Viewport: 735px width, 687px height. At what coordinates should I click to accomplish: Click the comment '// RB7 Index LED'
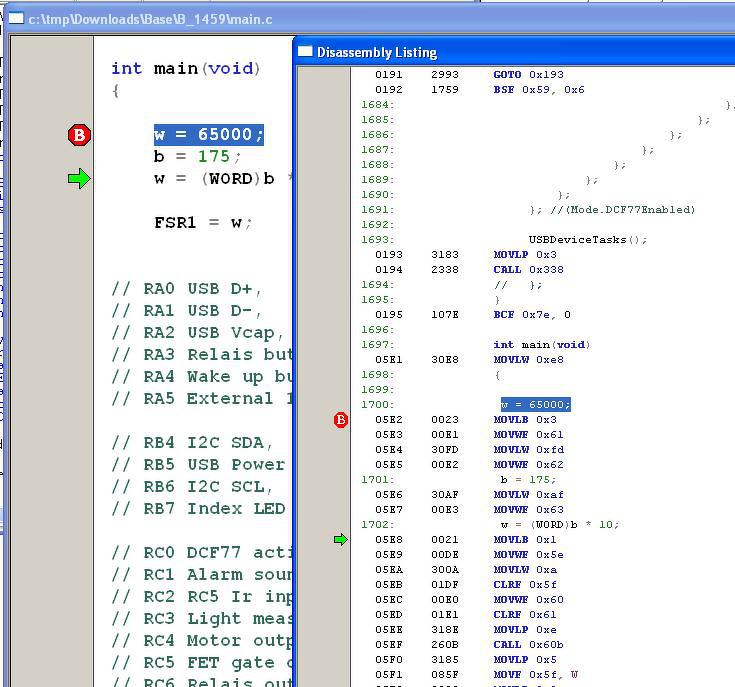pos(198,509)
